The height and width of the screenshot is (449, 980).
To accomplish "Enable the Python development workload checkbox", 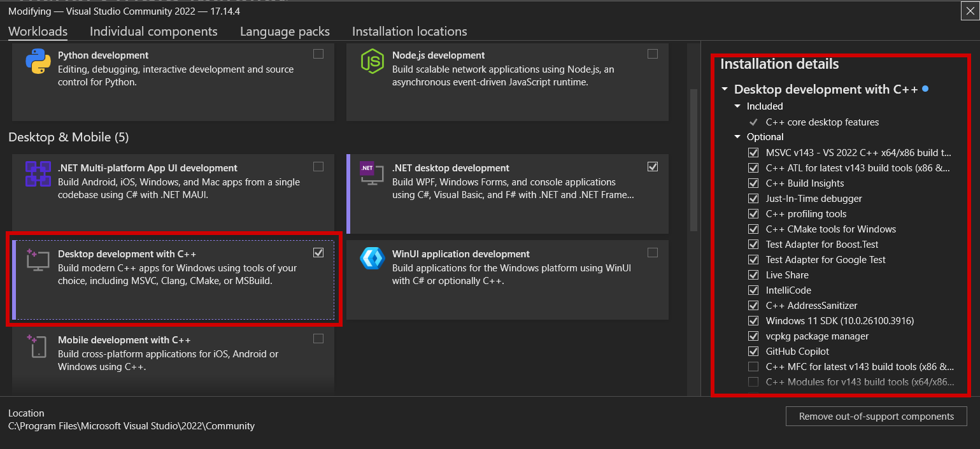I will 318,54.
